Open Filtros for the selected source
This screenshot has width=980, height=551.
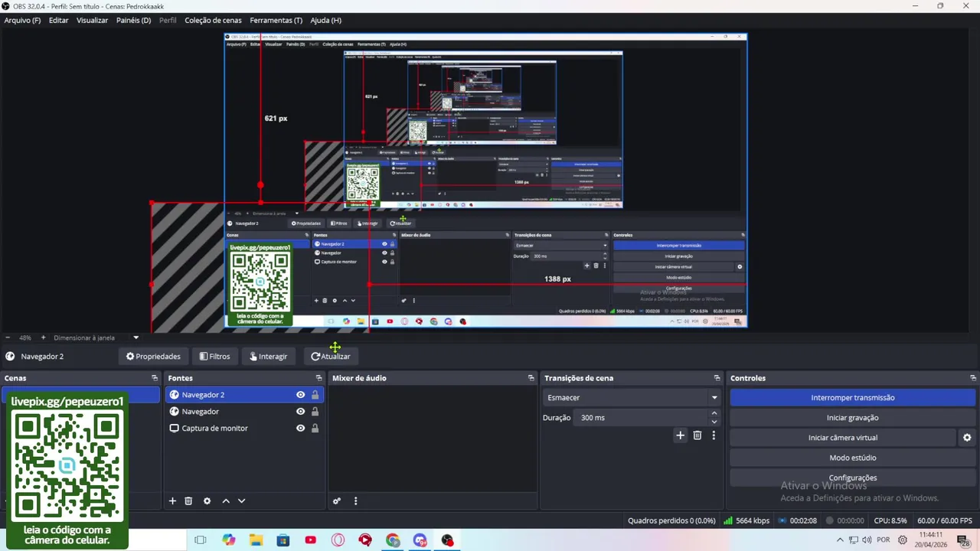point(214,357)
